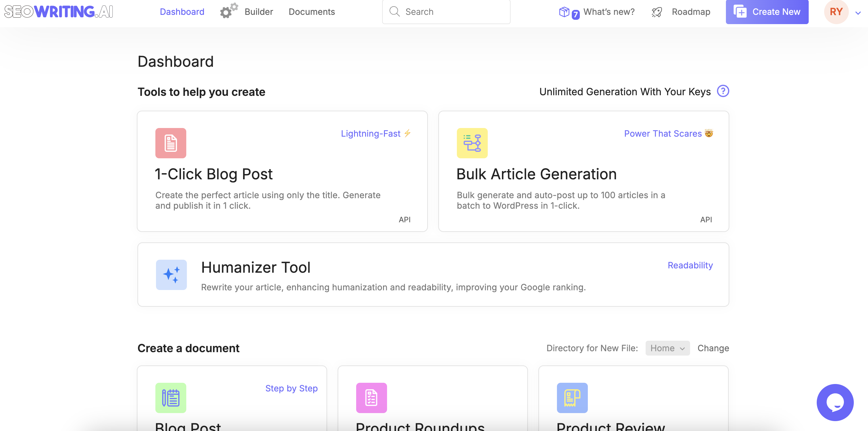Viewport: 868px width, 431px height.
Task: Open the Product Review receipt icon
Action: pyautogui.click(x=572, y=398)
